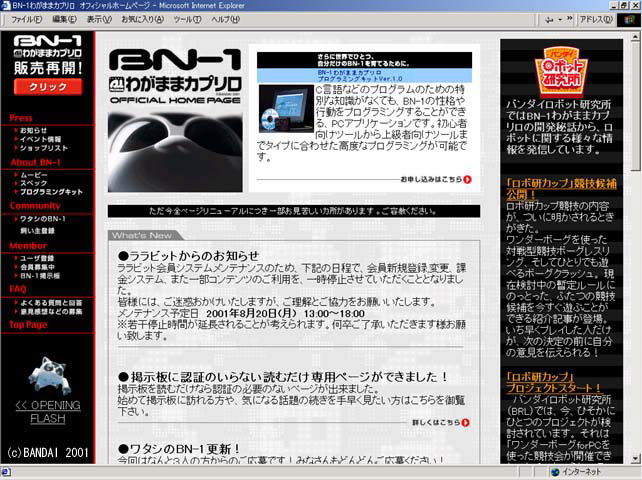Expand the toolbar overflow chevron

(570, 18)
